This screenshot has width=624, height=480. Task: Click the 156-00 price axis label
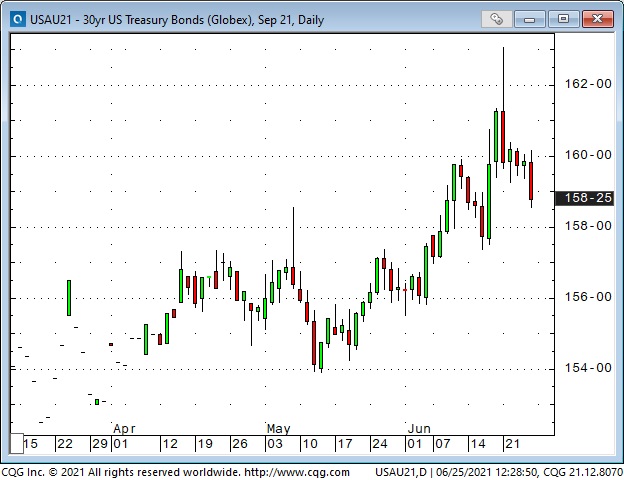588,297
